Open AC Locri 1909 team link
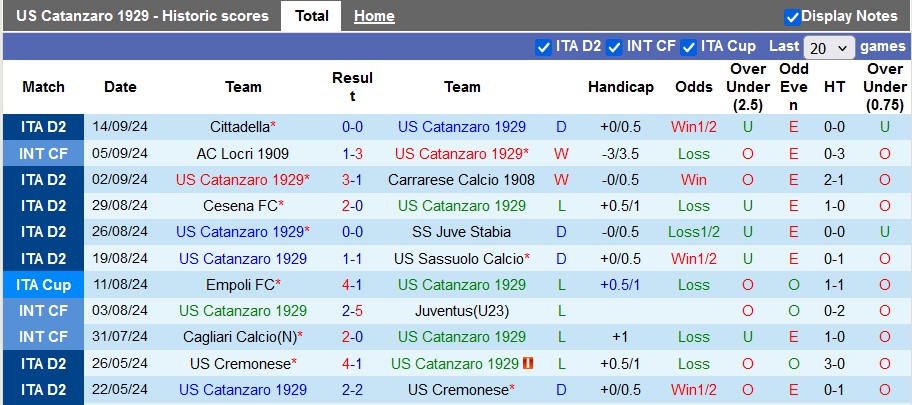Viewport: 912px width, 405px height. (x=243, y=154)
